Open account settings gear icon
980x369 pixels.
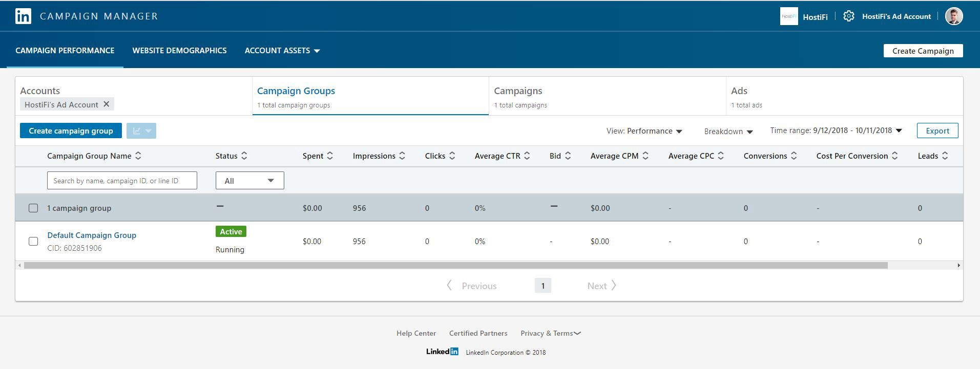pyautogui.click(x=849, y=16)
